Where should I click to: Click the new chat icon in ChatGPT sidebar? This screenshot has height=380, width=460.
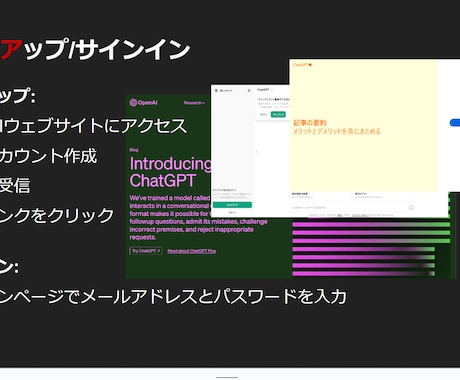(x=249, y=90)
